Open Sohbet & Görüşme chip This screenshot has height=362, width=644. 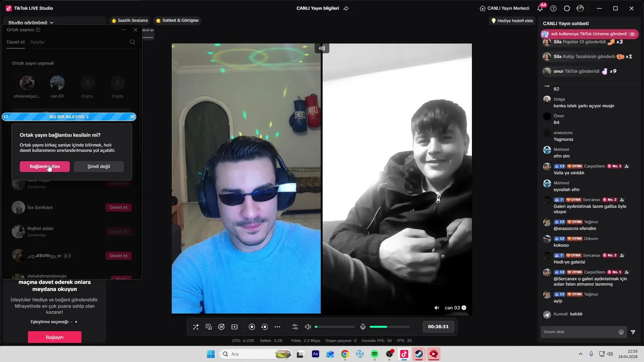[177, 21]
